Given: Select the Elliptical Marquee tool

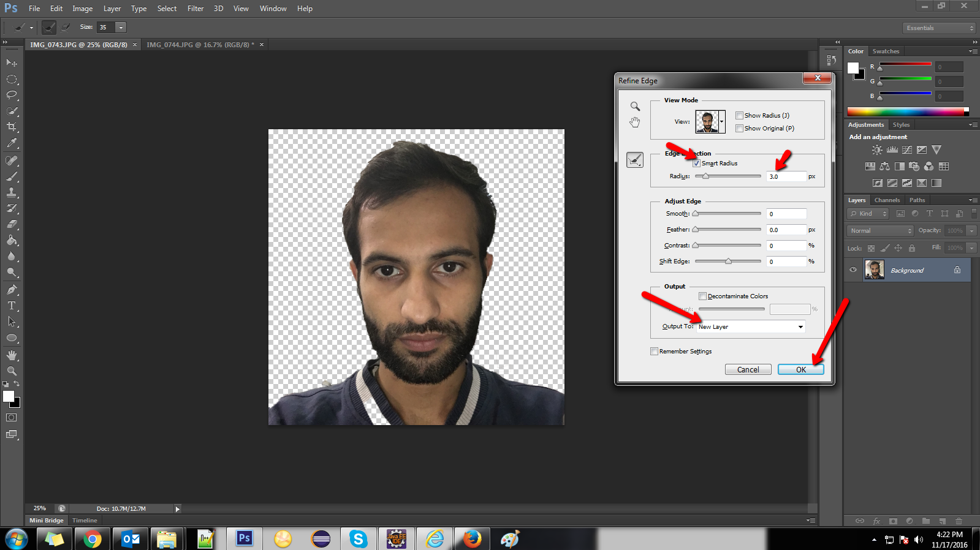Looking at the screenshot, I should pyautogui.click(x=12, y=79).
